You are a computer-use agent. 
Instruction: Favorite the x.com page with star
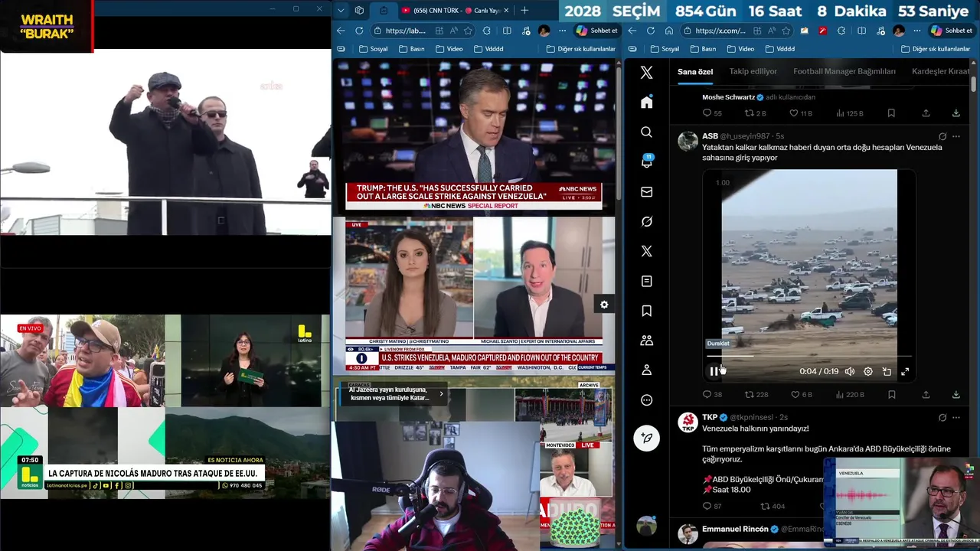coord(786,31)
